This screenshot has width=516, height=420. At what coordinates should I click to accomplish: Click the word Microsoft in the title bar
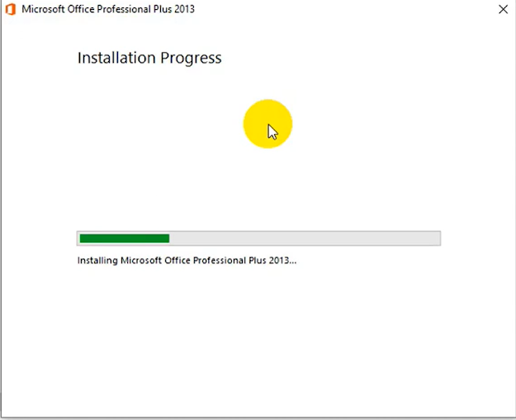(44, 10)
